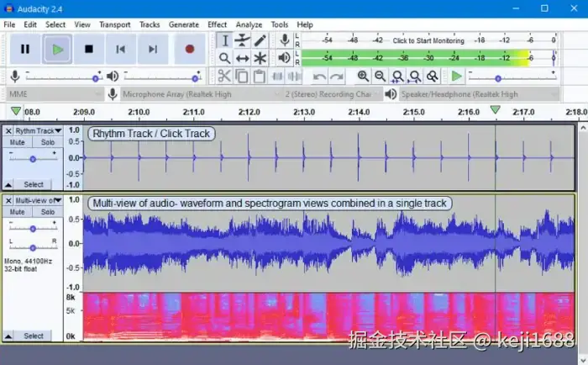The image size is (588, 365).
Task: Mute the Multi-view track
Action: (x=18, y=212)
